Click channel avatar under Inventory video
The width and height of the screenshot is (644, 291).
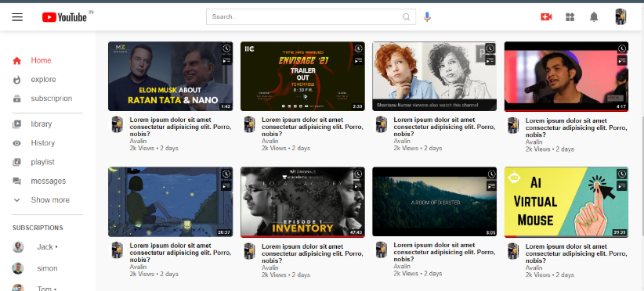[x=249, y=251]
